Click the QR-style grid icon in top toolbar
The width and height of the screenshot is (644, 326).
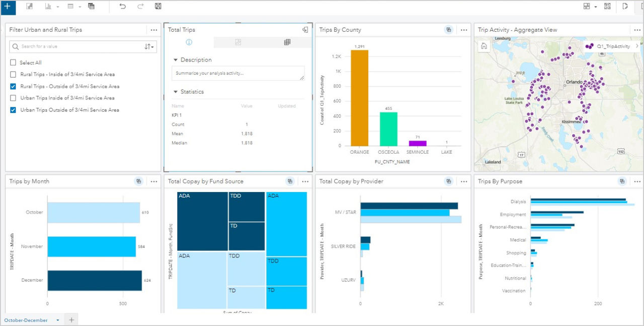607,7
